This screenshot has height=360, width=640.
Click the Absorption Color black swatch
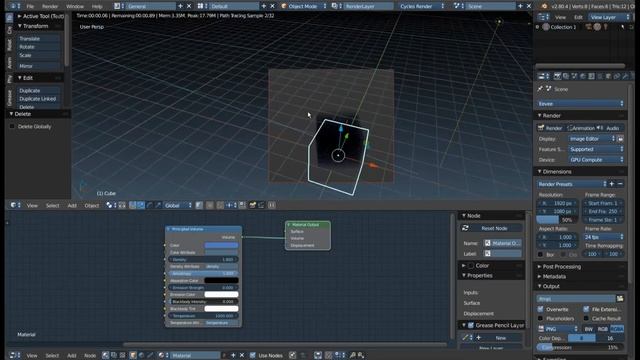click(221, 280)
